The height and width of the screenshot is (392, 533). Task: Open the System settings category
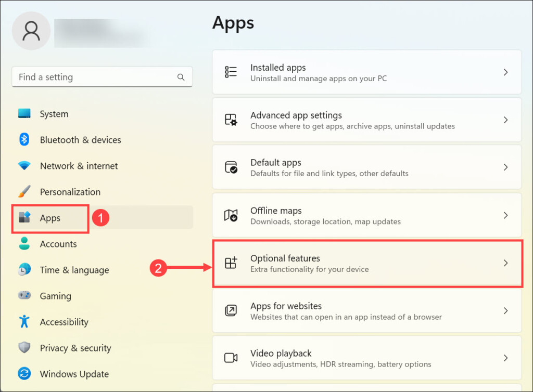click(54, 114)
